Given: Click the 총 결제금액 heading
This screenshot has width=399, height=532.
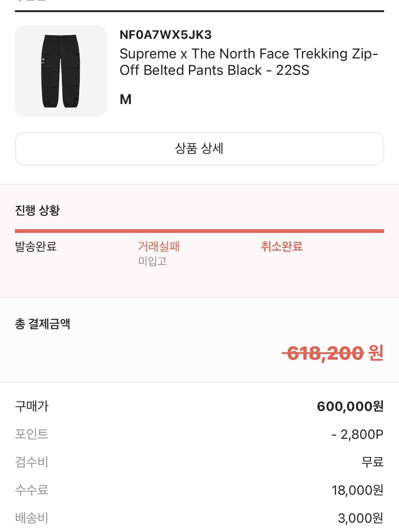Looking at the screenshot, I should click(x=43, y=324).
